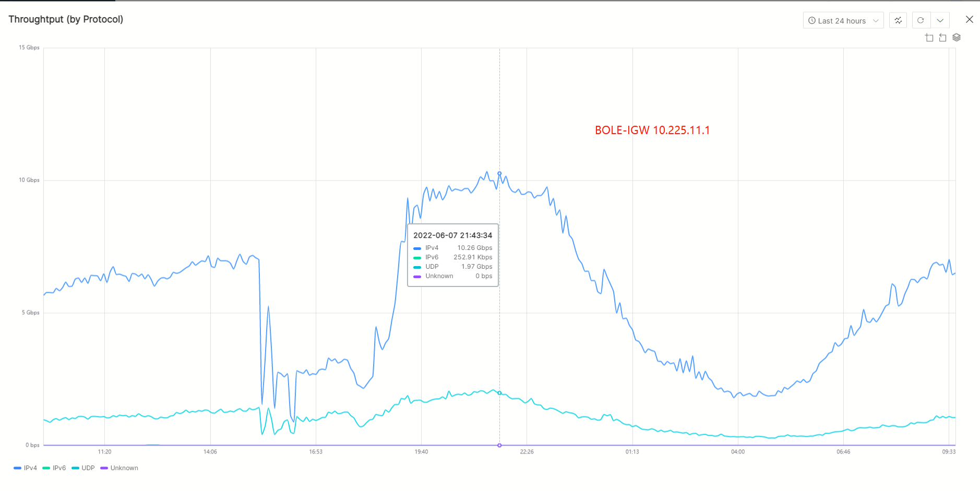The height and width of the screenshot is (491, 980).
Task: Close the Throughput panel with X
Action: [969, 19]
